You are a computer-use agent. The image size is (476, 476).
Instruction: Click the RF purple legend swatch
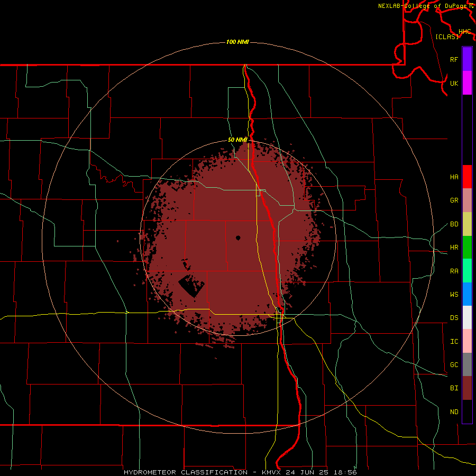[x=467, y=59]
